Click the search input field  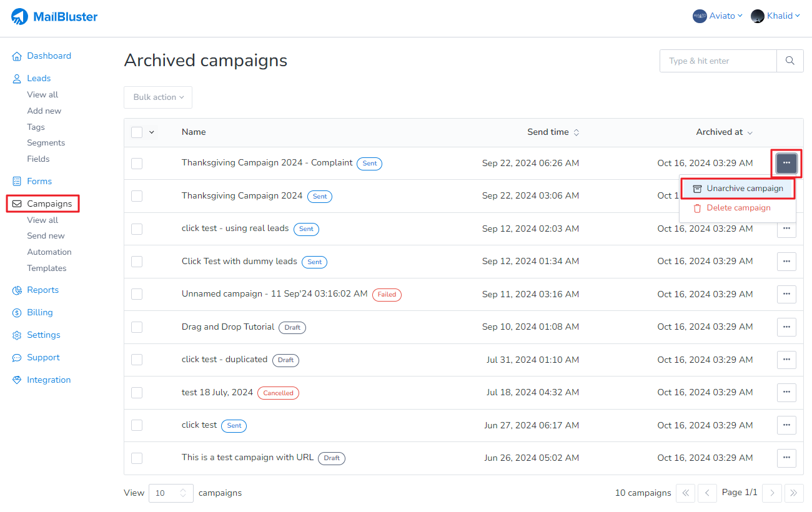point(718,61)
